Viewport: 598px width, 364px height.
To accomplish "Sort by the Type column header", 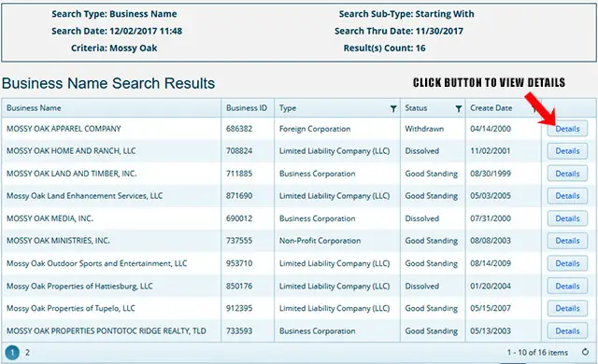I will [288, 108].
